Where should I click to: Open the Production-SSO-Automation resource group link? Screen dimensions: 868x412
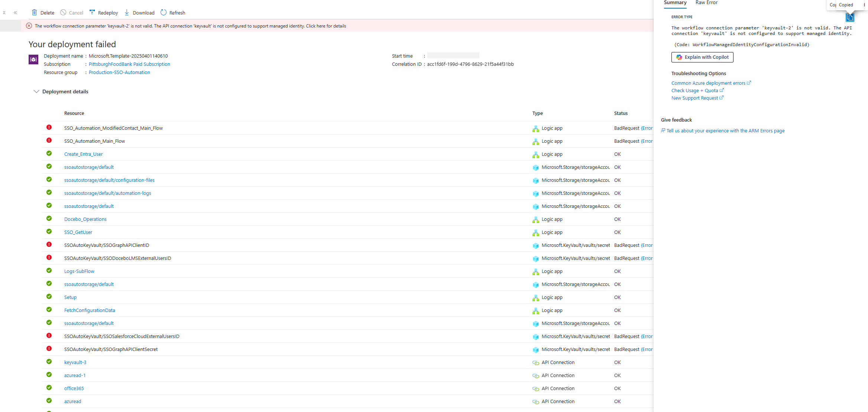(x=119, y=73)
